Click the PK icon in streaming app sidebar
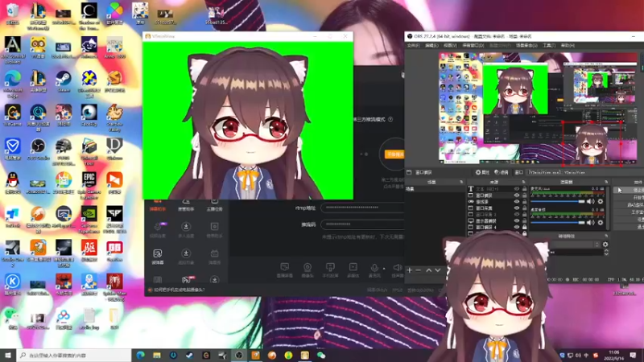644x362 pixels. (188, 279)
